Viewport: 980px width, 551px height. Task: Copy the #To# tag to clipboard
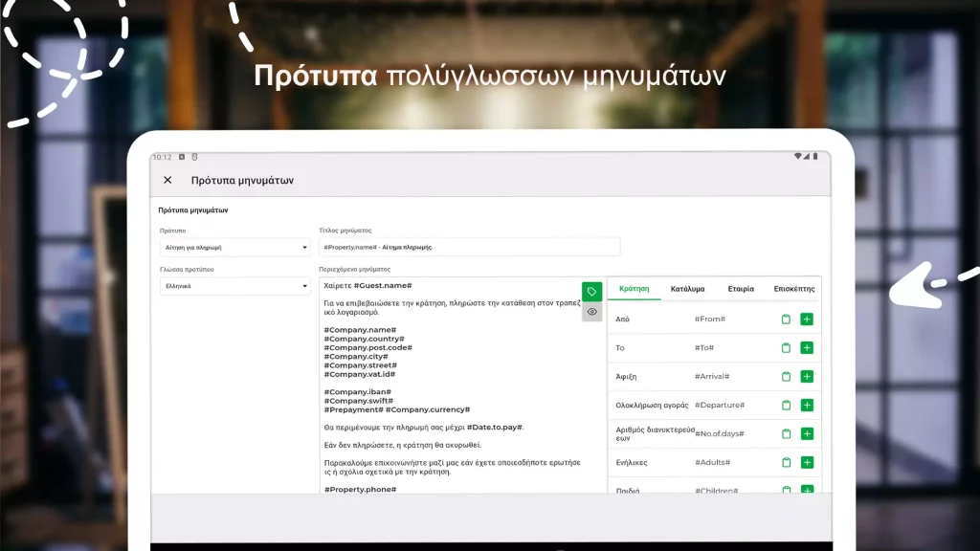tap(786, 348)
